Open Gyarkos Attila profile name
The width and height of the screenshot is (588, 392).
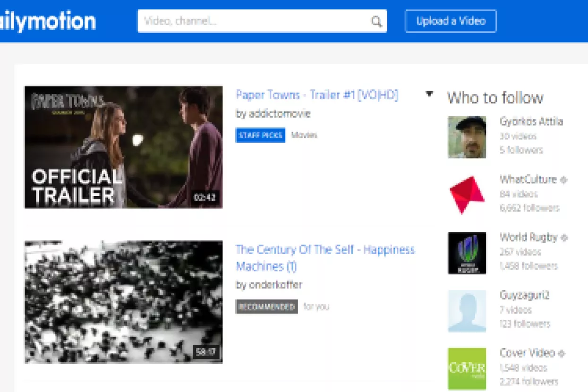click(x=531, y=121)
